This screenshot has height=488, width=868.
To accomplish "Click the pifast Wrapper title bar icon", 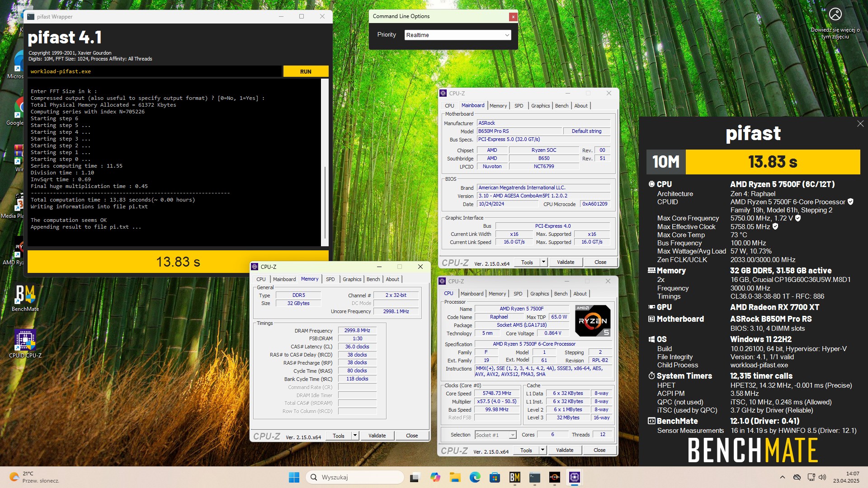I will coord(31,17).
